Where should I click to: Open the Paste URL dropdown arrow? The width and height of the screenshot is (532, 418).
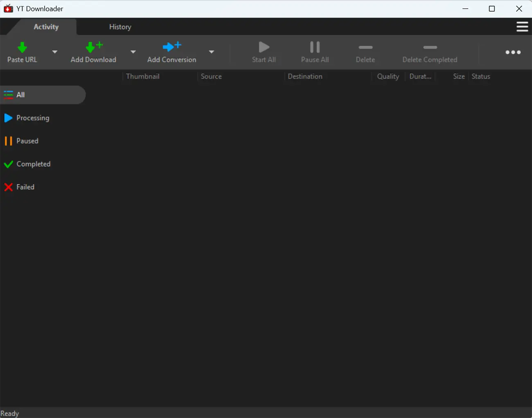[x=55, y=52]
